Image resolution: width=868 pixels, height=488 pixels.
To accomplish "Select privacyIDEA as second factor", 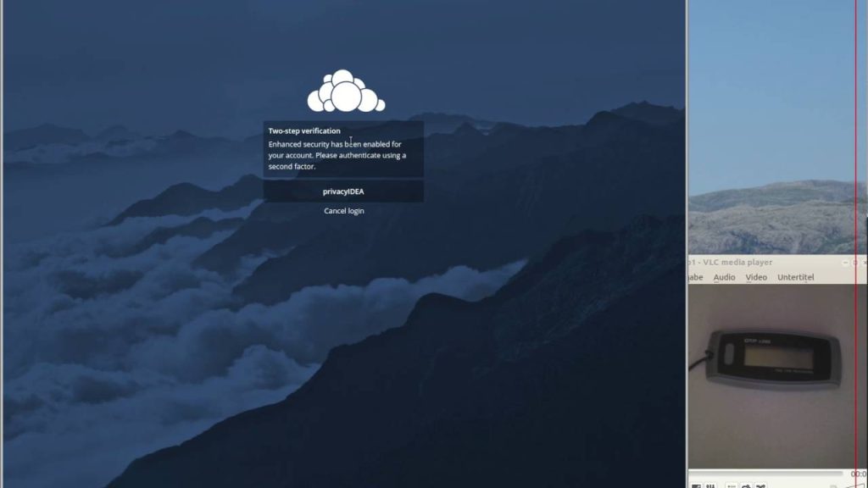I will click(x=343, y=191).
